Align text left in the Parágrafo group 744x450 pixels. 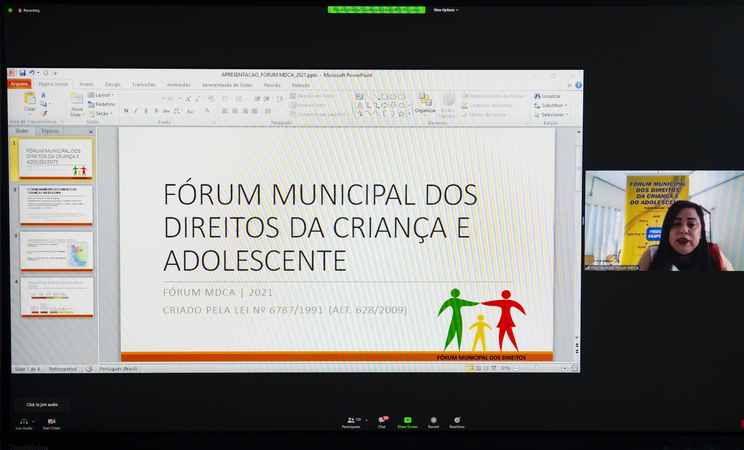[x=225, y=111]
